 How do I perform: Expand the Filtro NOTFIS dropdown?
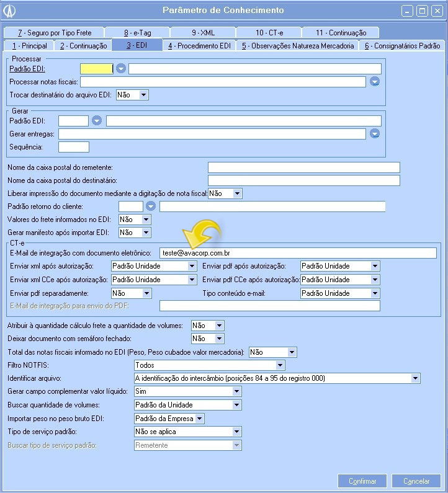point(280,366)
